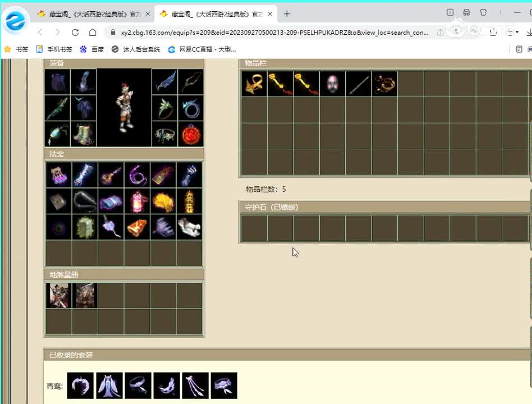Open the 书签 bookmarks menu
The image size is (532, 404).
coord(16,49)
